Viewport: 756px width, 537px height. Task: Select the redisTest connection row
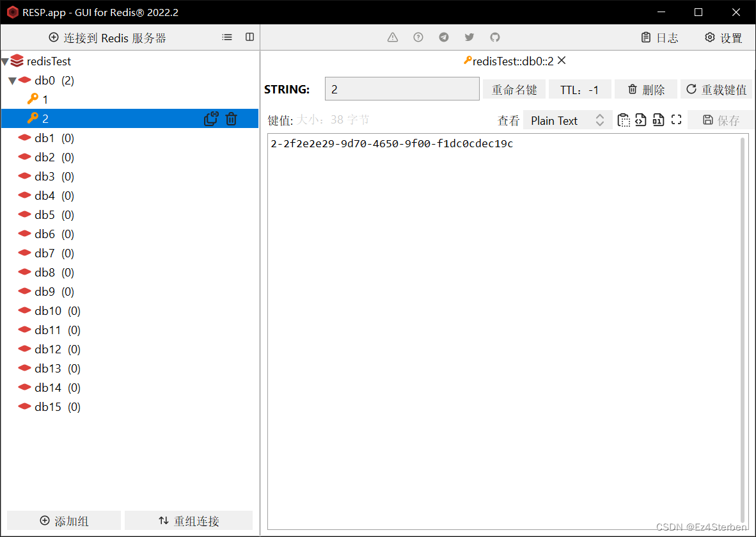130,61
